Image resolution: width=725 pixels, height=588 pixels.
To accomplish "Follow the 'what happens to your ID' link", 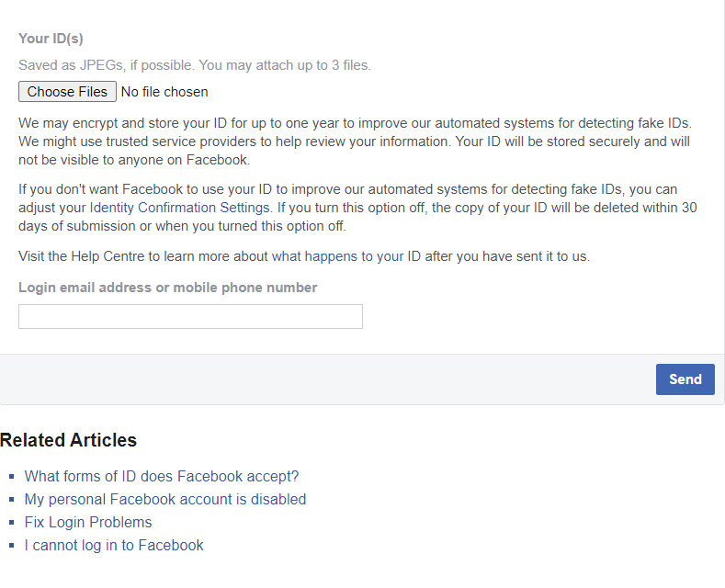I will 346,256.
